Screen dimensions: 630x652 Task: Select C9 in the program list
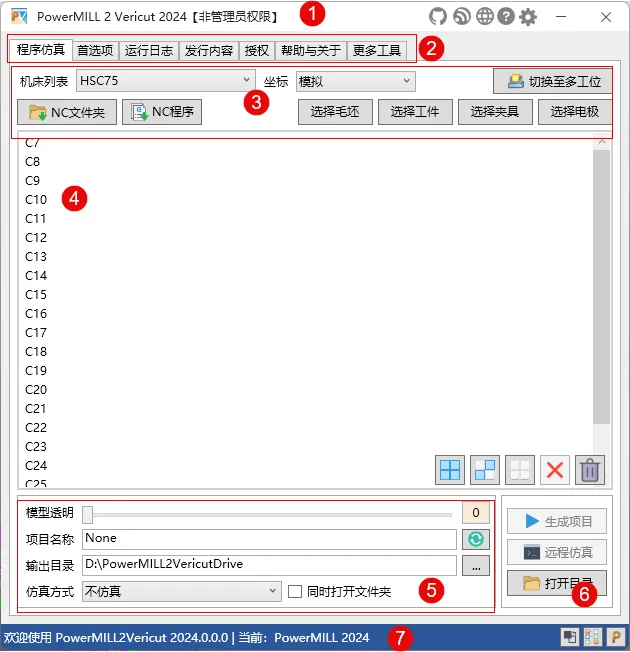click(x=32, y=180)
